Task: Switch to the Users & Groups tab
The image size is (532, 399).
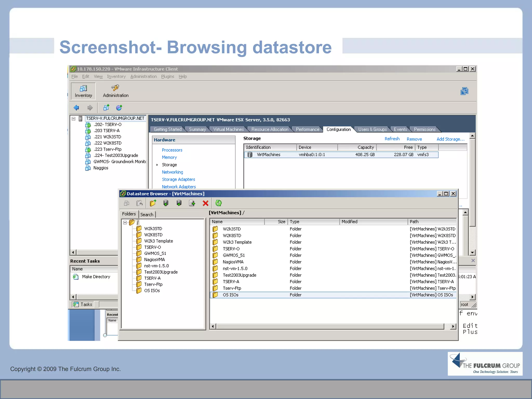Action: point(372,129)
